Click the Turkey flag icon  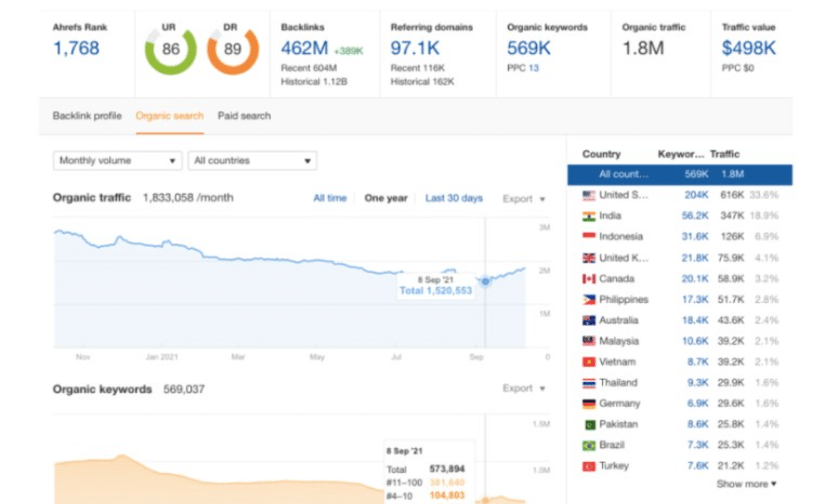coord(589,466)
